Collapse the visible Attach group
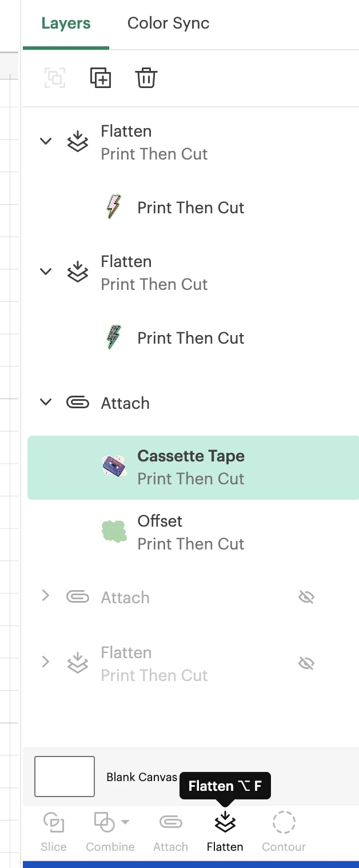359x868 pixels. [46, 402]
